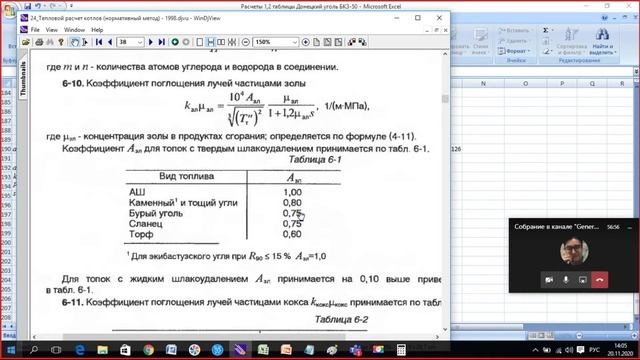Toggle continuous page layout
This screenshot has width=640, height=360.
tap(210, 42)
